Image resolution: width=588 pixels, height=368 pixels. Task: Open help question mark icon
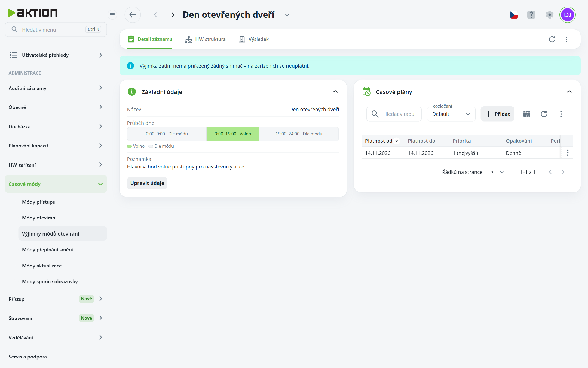(531, 15)
